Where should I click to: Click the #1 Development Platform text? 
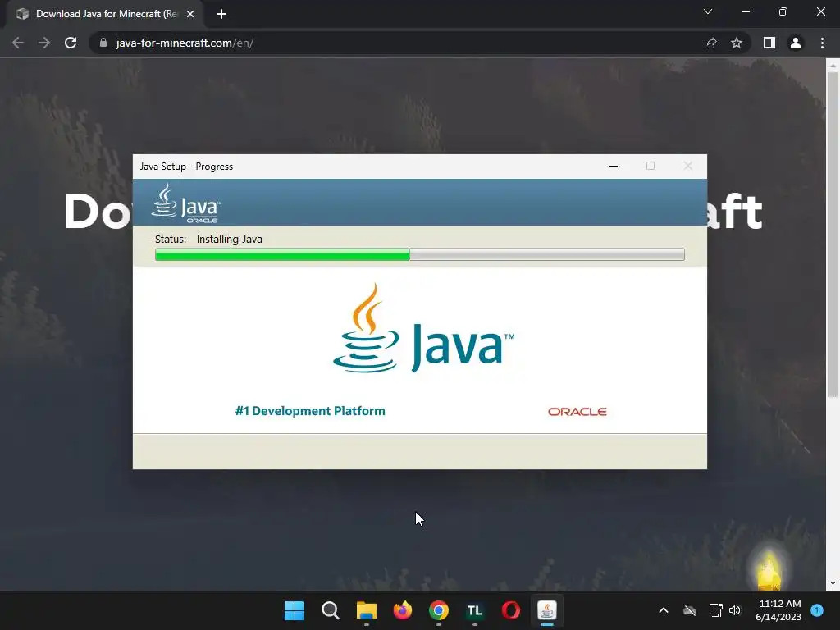pyautogui.click(x=310, y=411)
